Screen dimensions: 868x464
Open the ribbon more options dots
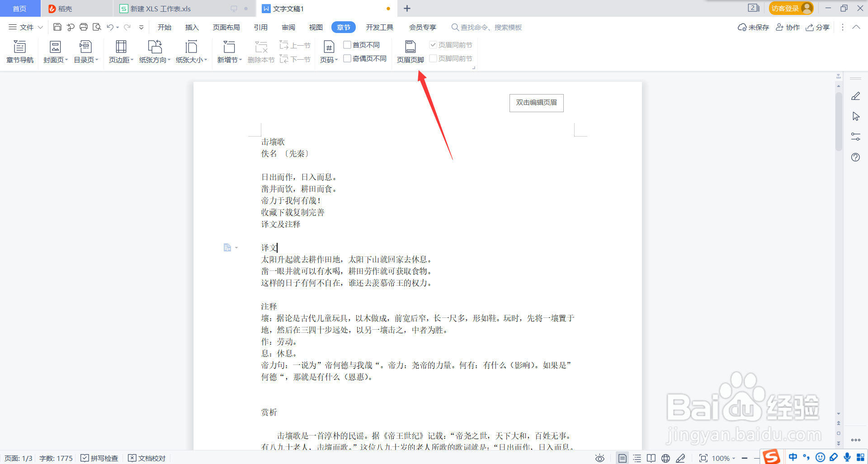(842, 27)
